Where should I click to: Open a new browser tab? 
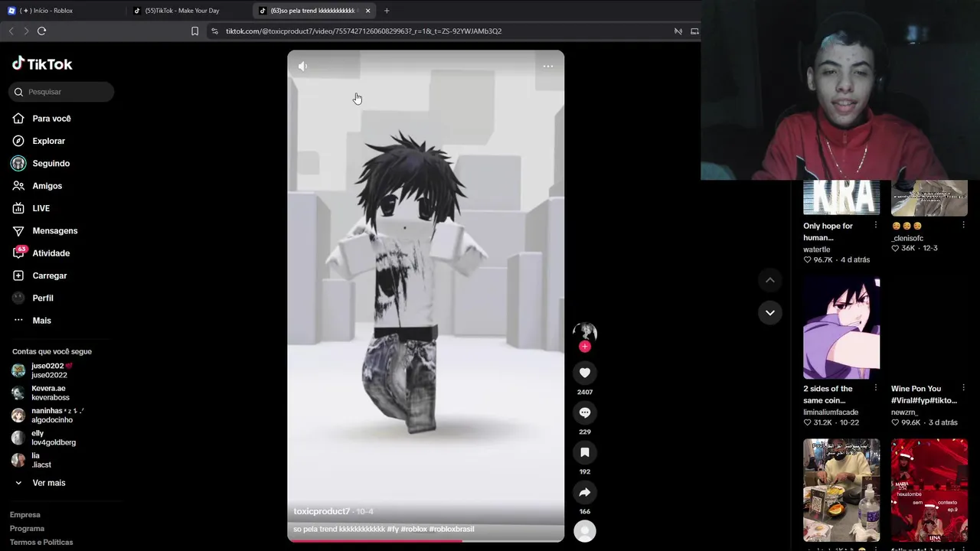point(387,11)
